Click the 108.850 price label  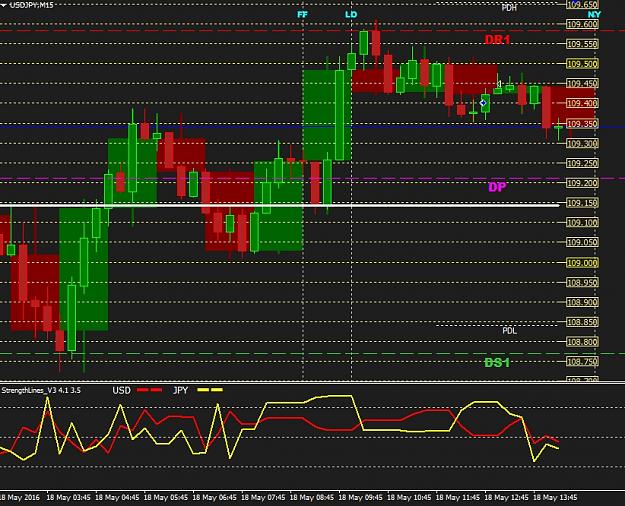pyautogui.click(x=582, y=322)
